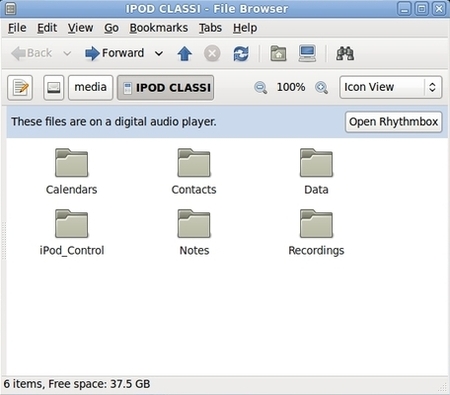The width and height of the screenshot is (450, 395).
Task: Minimize the File Browser window
Action: point(404,9)
